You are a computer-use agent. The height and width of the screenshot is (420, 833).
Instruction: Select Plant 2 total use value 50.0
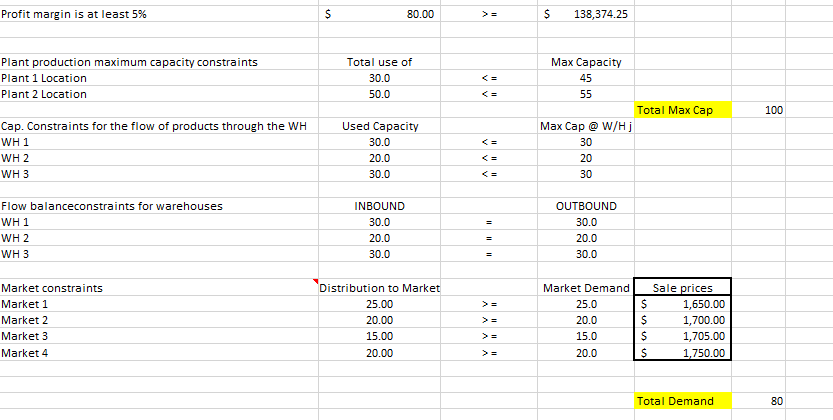coord(379,94)
